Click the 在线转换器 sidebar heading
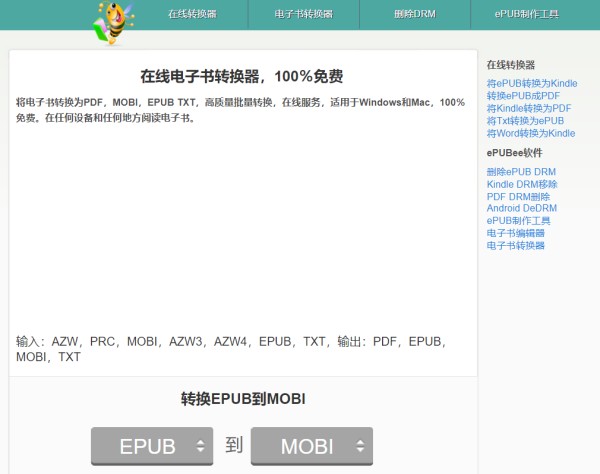The image size is (600, 474). [x=510, y=65]
